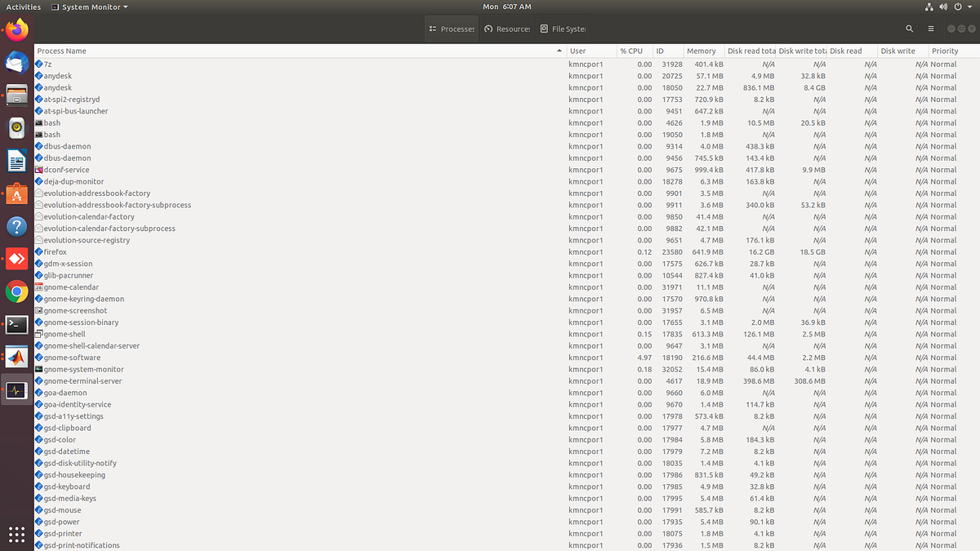Switch to the Resources tab
The width and height of the screenshot is (980, 551).
tap(506, 28)
